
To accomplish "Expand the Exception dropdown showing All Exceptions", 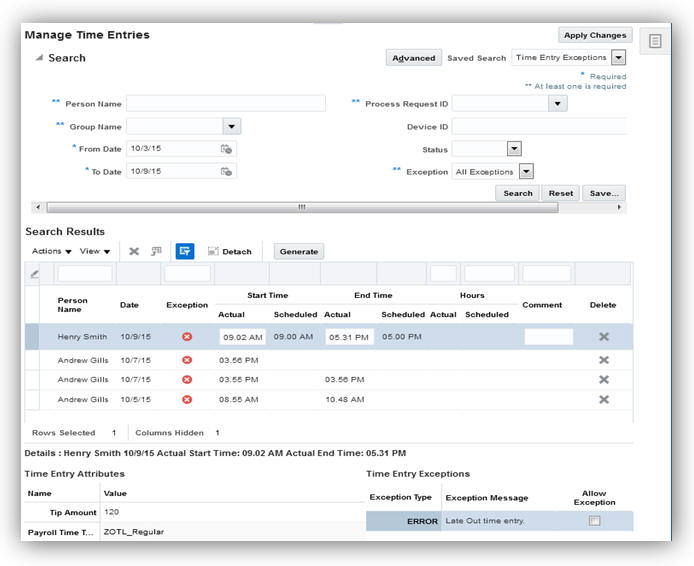I will (x=526, y=172).
